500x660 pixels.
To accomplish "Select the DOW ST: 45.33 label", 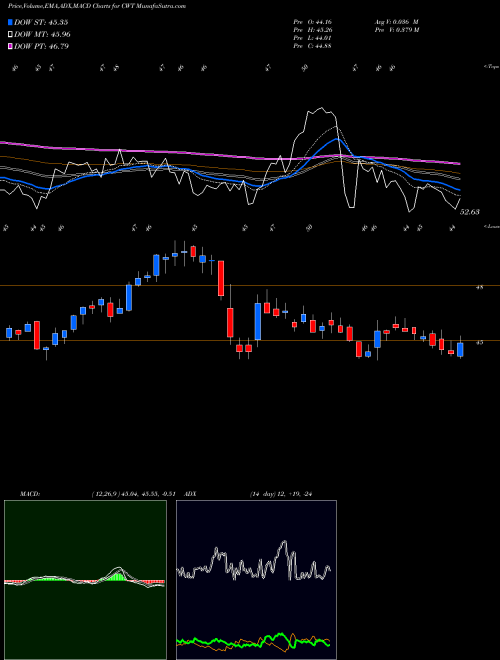I will (x=41, y=22).
